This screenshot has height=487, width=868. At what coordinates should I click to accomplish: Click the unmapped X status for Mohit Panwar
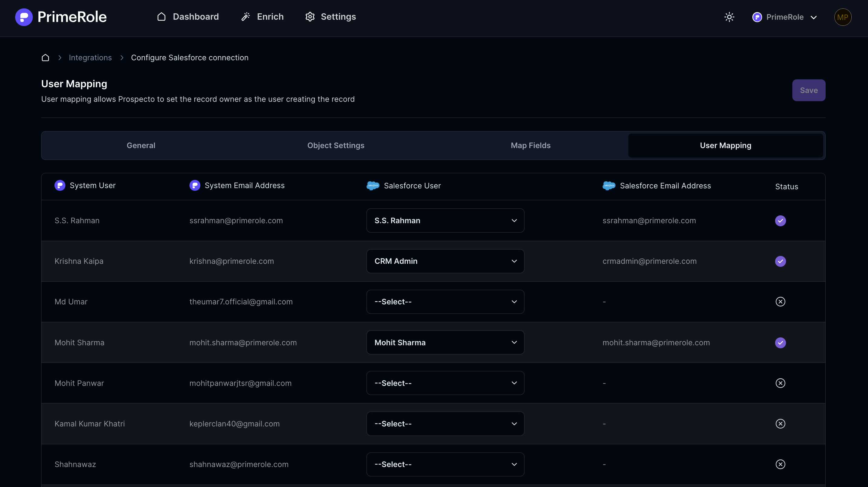[781, 383]
